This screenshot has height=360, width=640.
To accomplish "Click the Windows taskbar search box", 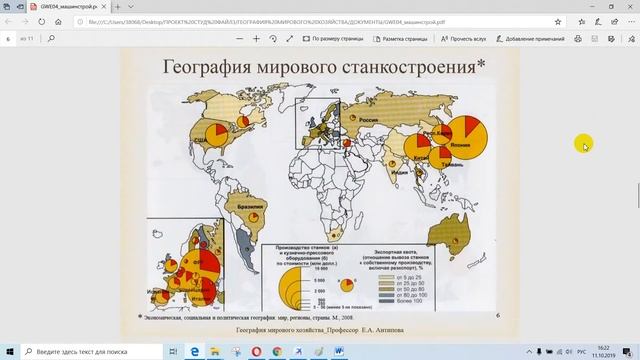I will coord(91,351).
